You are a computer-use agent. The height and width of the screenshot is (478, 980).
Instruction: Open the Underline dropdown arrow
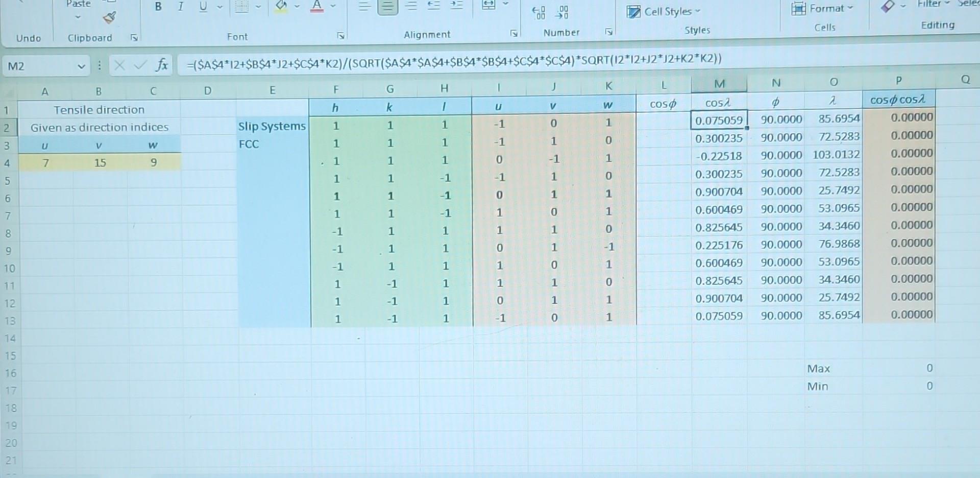point(219,7)
